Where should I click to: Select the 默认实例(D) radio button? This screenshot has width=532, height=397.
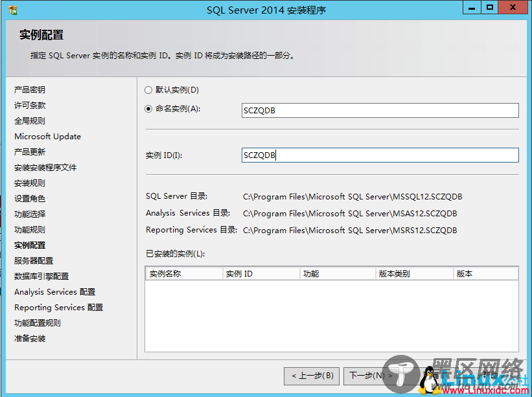(x=148, y=90)
